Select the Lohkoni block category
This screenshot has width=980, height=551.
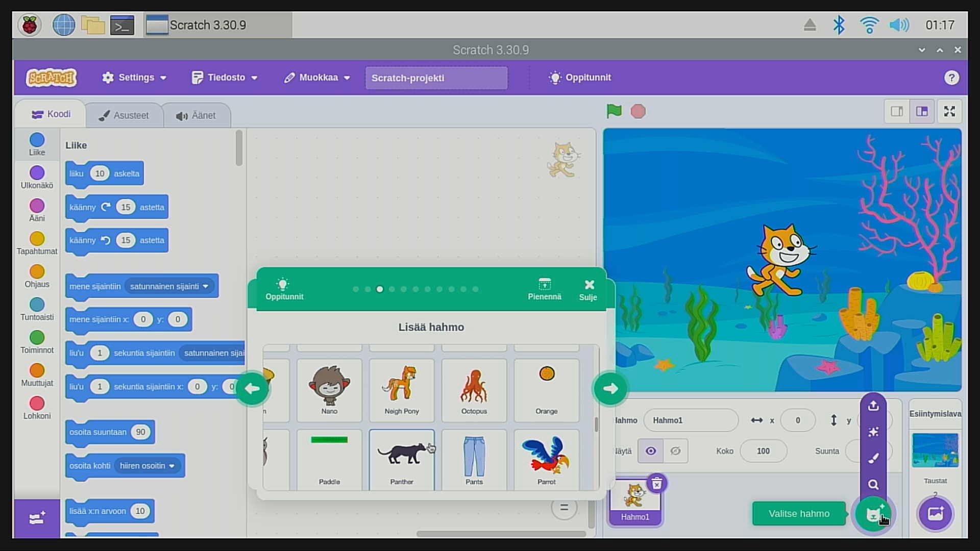[x=37, y=408]
